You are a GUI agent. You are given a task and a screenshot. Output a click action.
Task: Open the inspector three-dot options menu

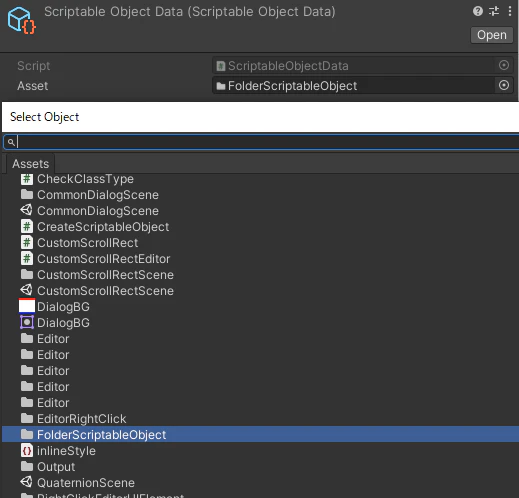510,11
